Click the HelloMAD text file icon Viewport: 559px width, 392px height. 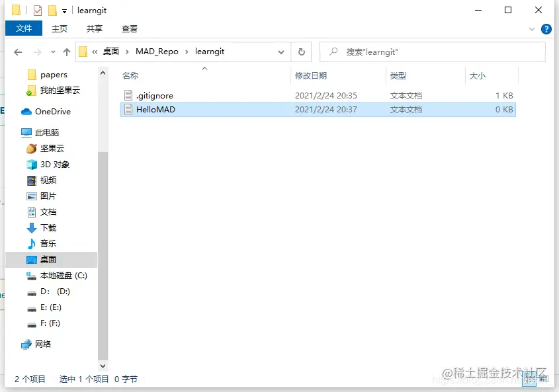[x=128, y=110]
